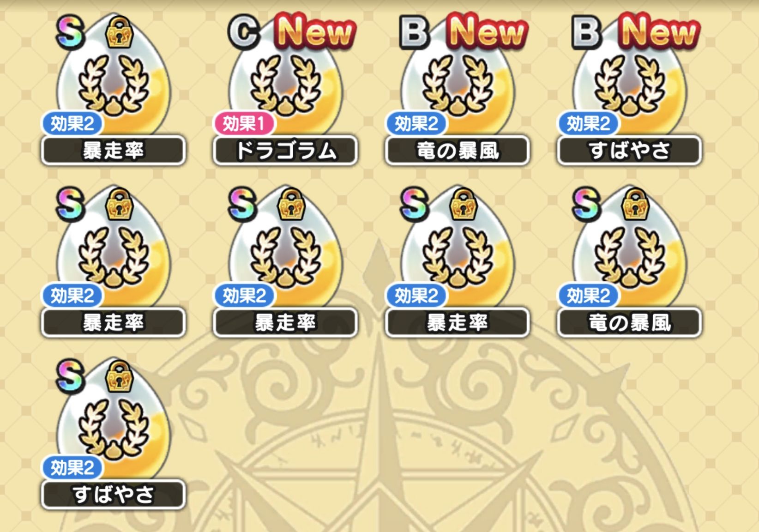Toggle the lock on bottom-row すばやさ egg
This screenshot has height=532, width=759.
tap(120, 376)
